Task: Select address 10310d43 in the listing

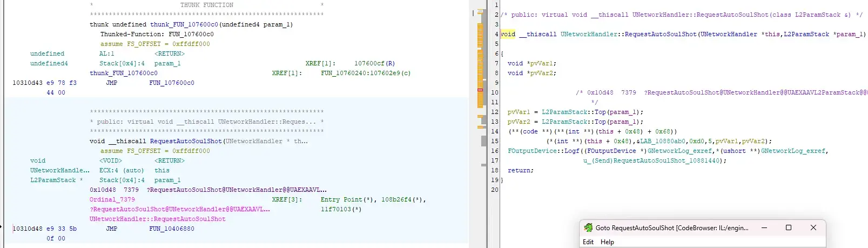Action: pos(28,83)
